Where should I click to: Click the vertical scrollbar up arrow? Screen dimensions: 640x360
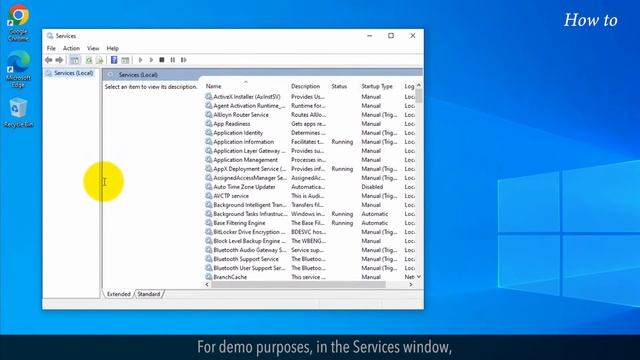point(419,85)
